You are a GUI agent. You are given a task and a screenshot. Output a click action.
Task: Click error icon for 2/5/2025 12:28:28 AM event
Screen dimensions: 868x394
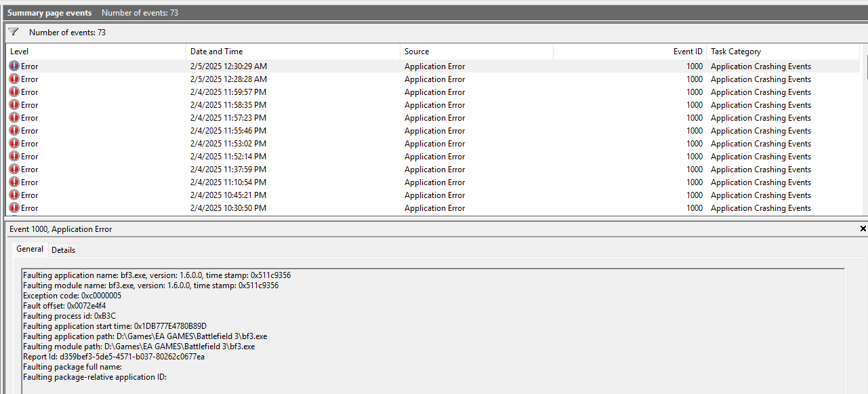click(x=14, y=79)
